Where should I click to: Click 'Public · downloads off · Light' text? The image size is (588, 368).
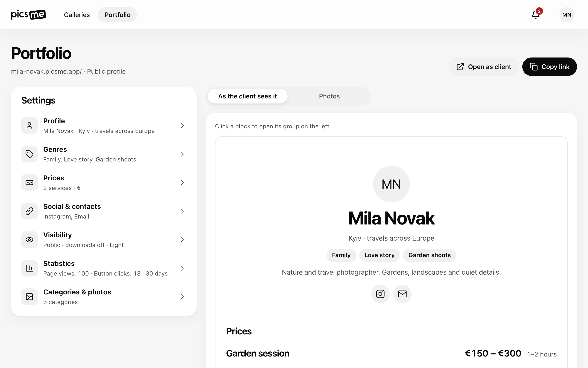(x=83, y=245)
